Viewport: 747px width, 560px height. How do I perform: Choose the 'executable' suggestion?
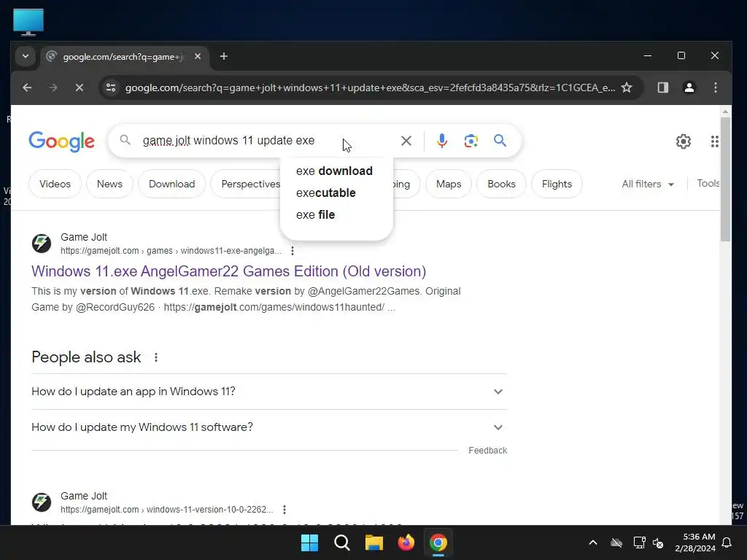[326, 192]
